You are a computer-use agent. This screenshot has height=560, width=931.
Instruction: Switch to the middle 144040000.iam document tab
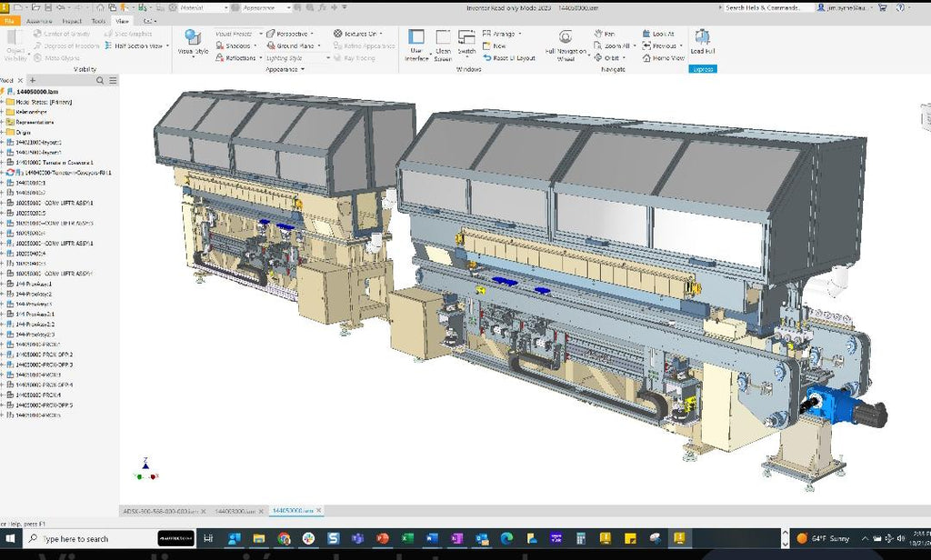pyautogui.click(x=235, y=511)
